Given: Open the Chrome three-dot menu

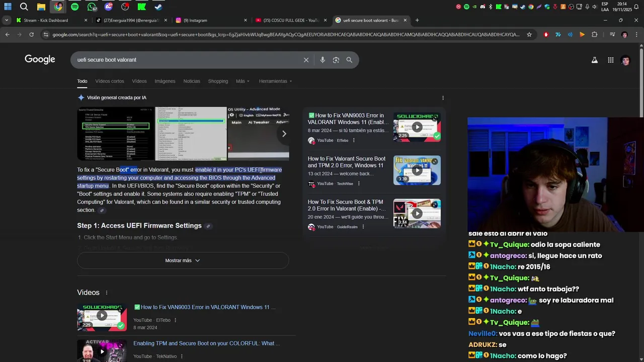Looking at the screenshot, I should (x=636, y=34).
